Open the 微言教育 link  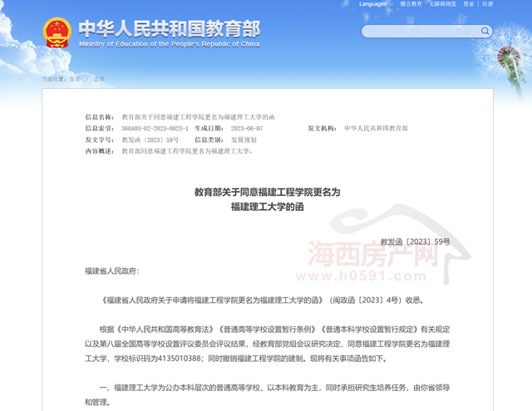pyautogui.click(x=411, y=4)
